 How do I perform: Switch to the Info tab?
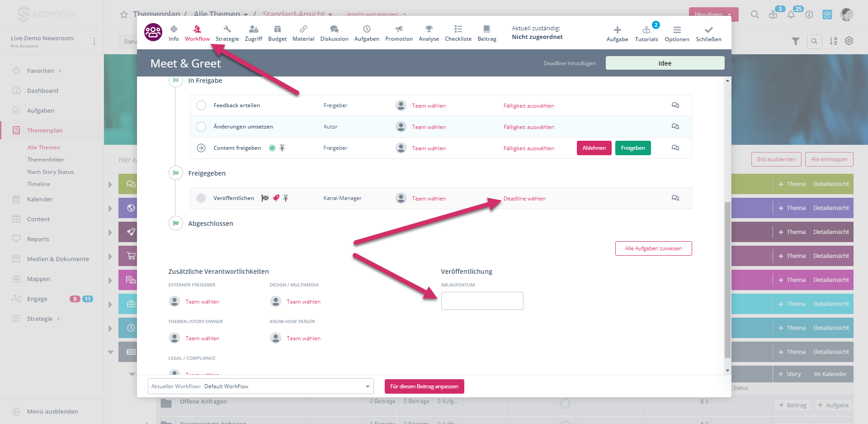(174, 33)
